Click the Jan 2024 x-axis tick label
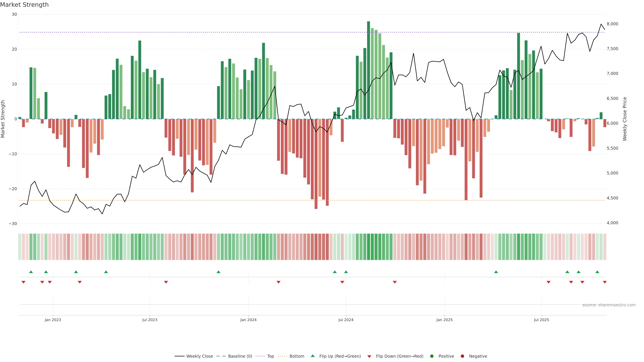This screenshot has height=362, width=644. [x=248, y=320]
